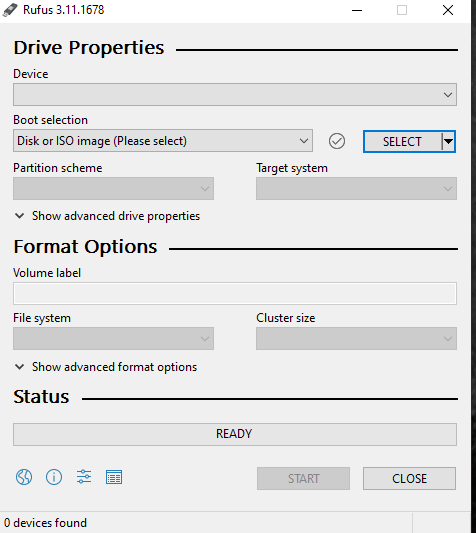This screenshot has width=476, height=533.
Task: Open the Partition scheme dropdown
Action: [113, 188]
